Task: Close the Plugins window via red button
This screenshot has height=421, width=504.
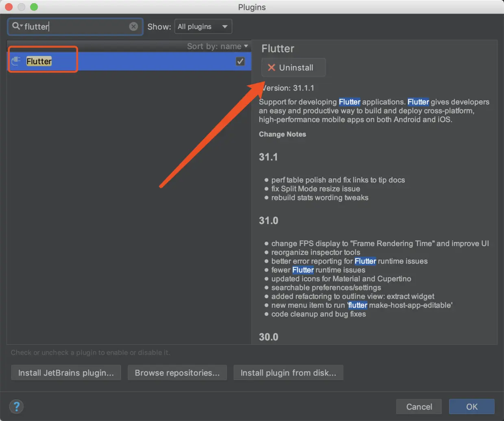Action: click(9, 7)
